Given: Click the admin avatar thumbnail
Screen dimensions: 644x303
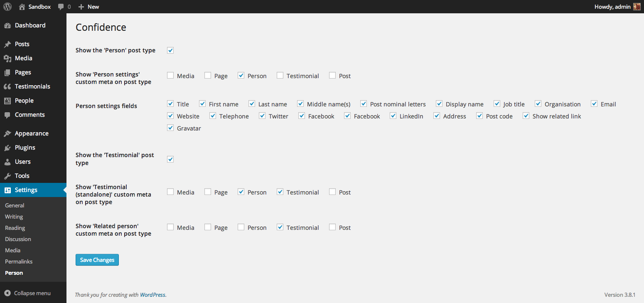Looking at the screenshot, I should click(637, 7).
